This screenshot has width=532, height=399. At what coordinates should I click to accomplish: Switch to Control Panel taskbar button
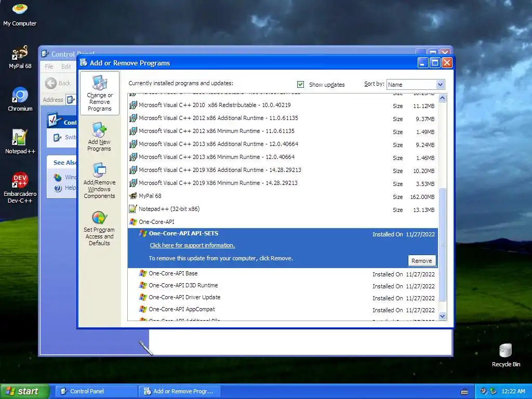coord(96,391)
